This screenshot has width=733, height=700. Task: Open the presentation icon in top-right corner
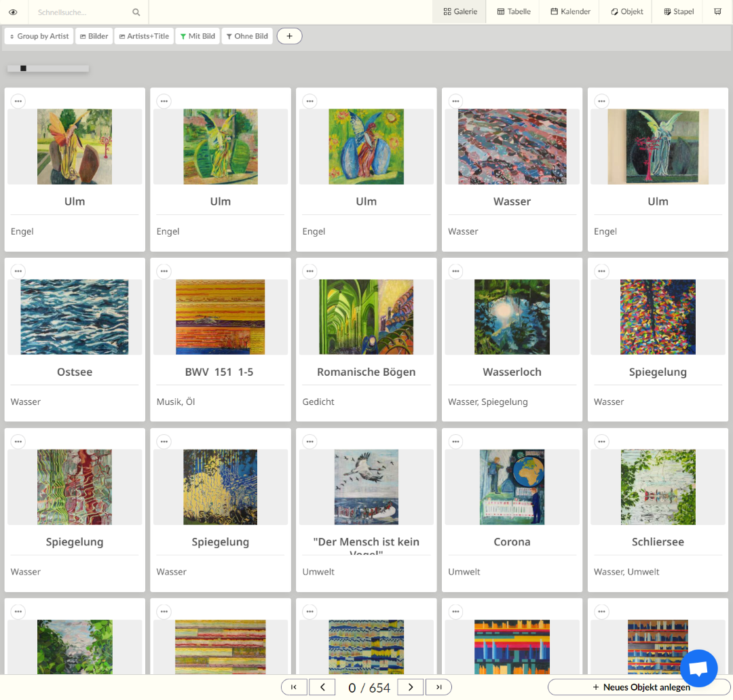pyautogui.click(x=717, y=12)
